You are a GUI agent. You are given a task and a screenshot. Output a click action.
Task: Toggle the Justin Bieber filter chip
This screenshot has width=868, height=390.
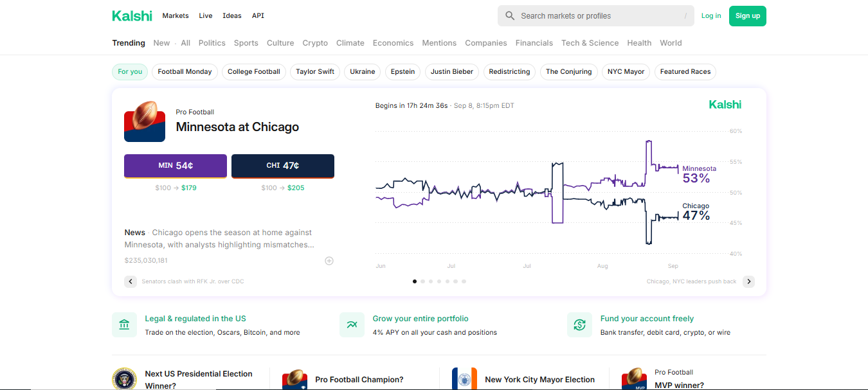[452, 72]
